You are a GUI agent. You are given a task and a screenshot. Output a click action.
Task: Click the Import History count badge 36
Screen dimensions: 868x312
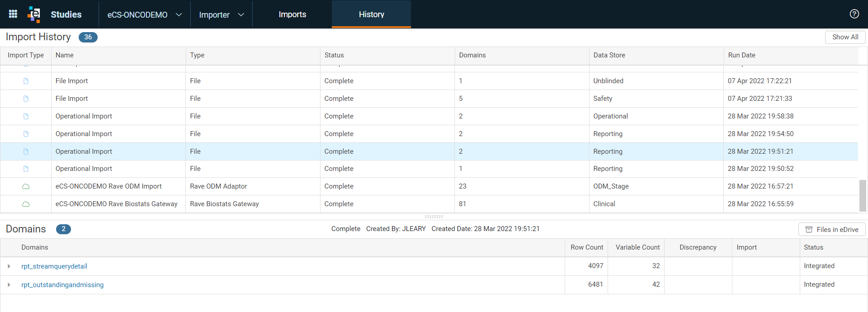coord(88,37)
